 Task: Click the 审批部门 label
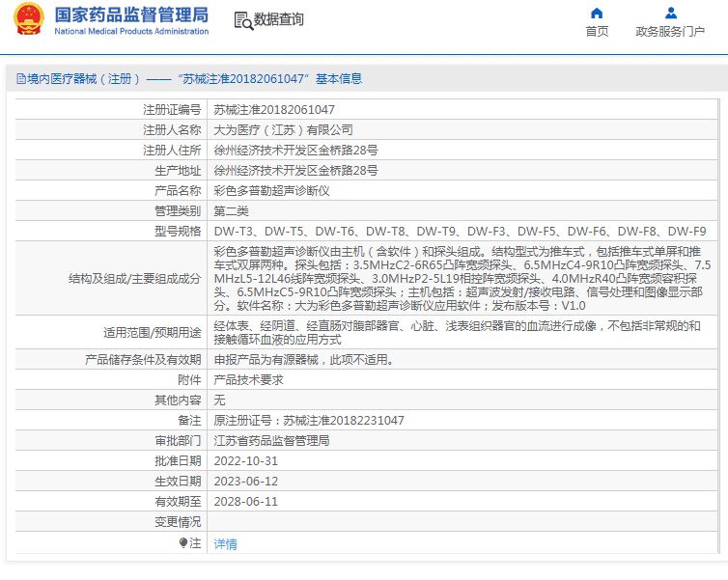(178, 441)
